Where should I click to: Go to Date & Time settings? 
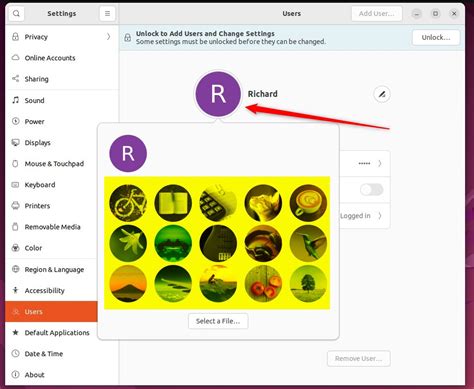[x=62, y=354]
